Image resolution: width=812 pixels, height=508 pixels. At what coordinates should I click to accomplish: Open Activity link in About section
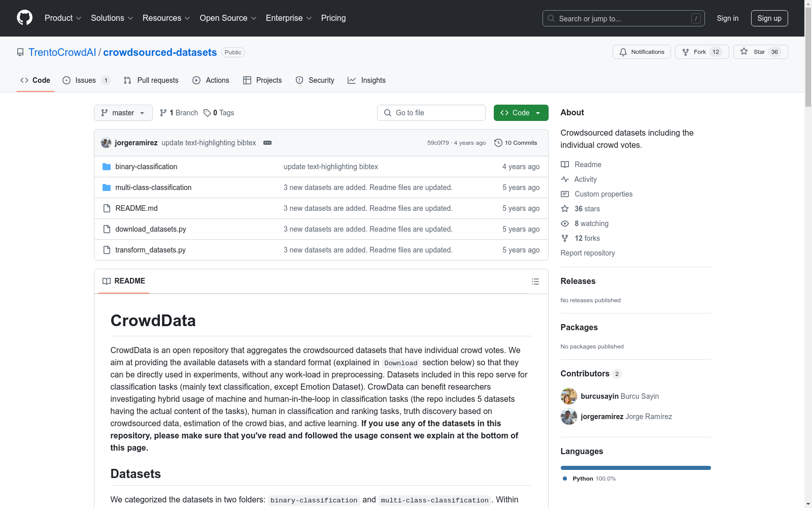coord(579,179)
